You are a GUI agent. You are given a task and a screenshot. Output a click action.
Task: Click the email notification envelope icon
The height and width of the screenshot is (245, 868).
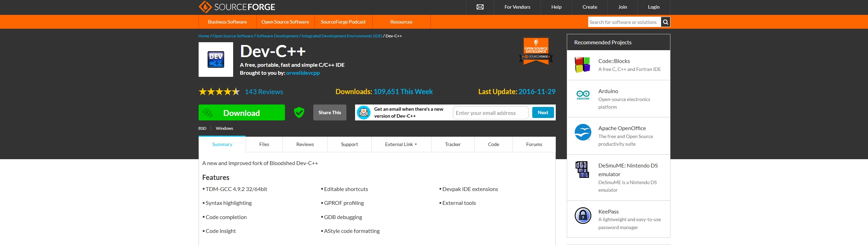(x=364, y=112)
